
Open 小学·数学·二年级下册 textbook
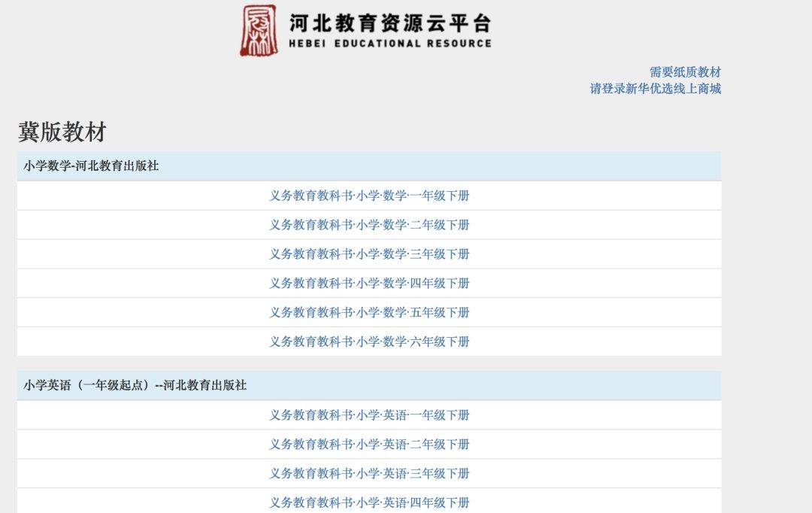(369, 225)
